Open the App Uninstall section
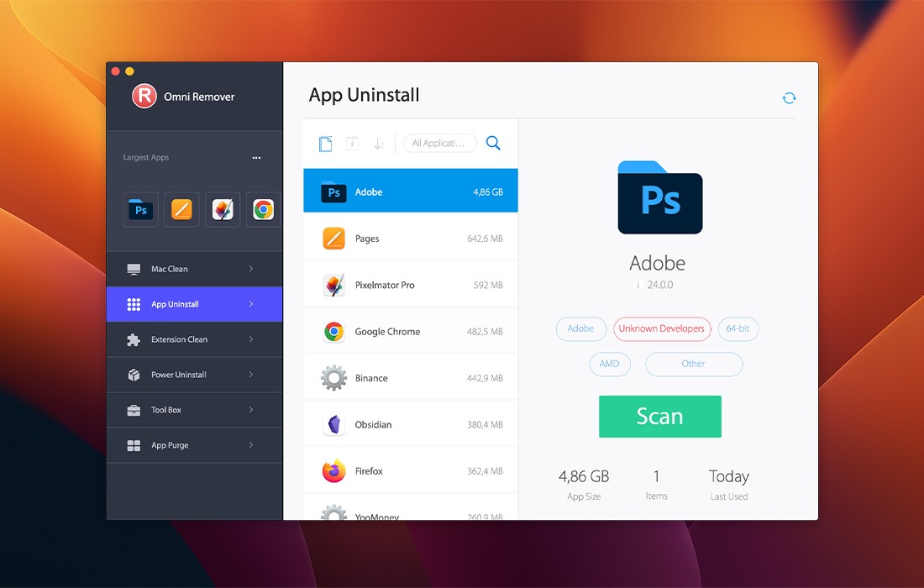 (195, 304)
